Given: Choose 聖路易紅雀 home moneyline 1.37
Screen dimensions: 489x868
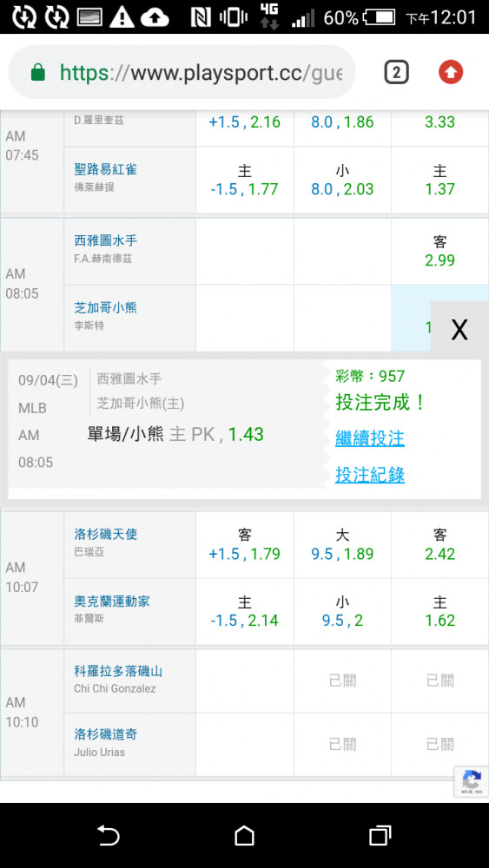Looking at the screenshot, I should 440,180.
